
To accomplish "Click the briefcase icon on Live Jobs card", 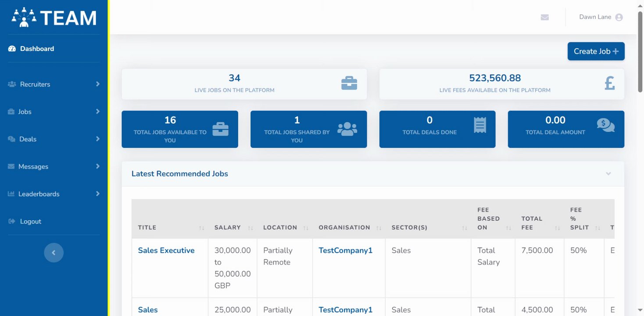I will coord(349,83).
